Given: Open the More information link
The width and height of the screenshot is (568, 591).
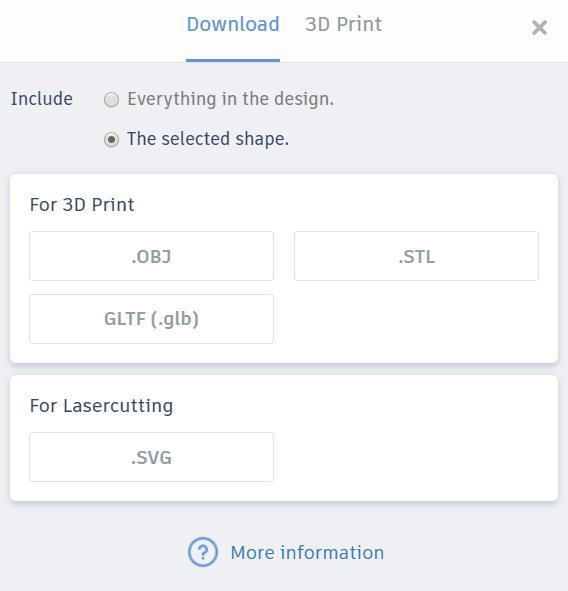Looking at the screenshot, I should (307, 553).
